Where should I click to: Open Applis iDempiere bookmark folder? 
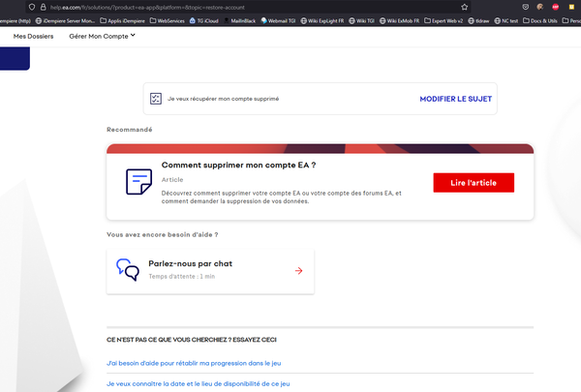[122, 20]
